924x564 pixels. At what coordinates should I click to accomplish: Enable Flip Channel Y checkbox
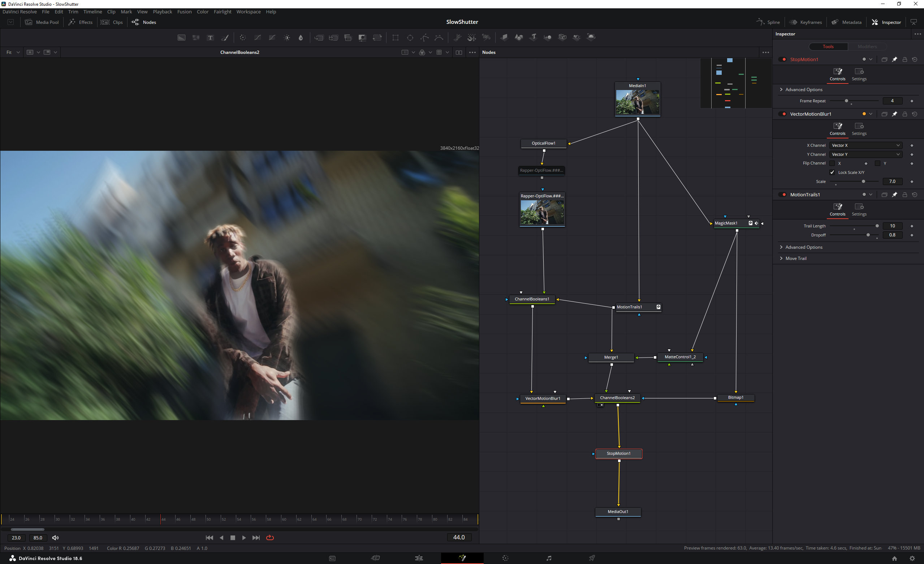[877, 163]
